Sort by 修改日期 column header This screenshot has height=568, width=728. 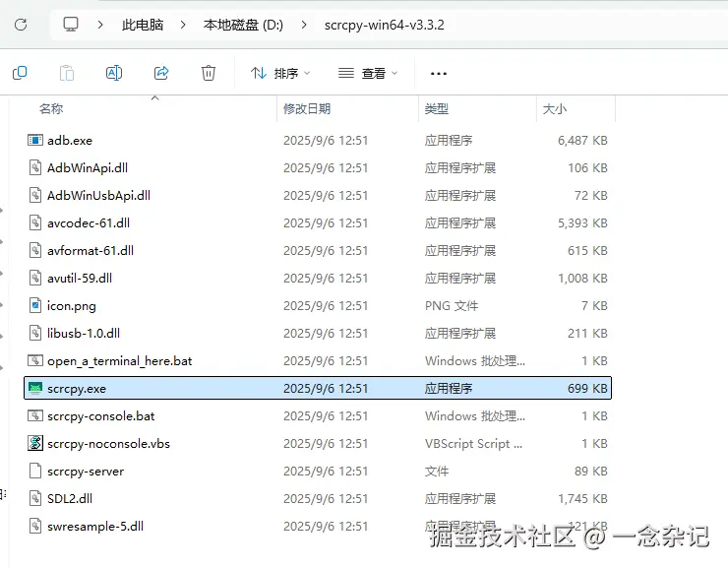[x=307, y=108]
